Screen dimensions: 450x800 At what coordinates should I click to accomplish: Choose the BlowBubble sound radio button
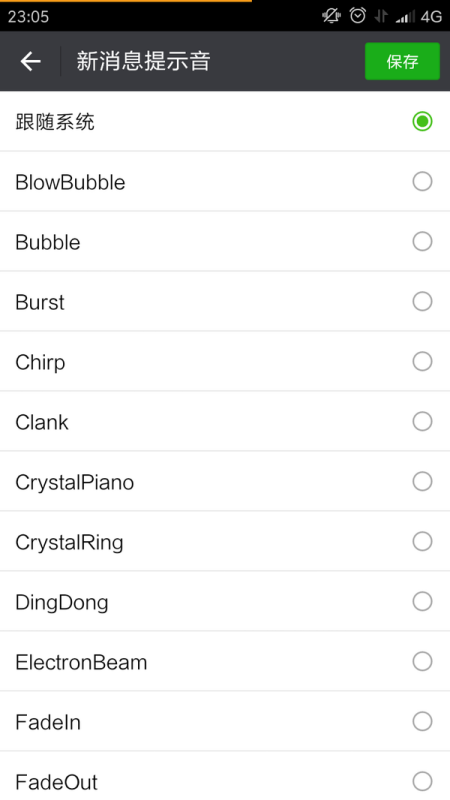pos(422,181)
